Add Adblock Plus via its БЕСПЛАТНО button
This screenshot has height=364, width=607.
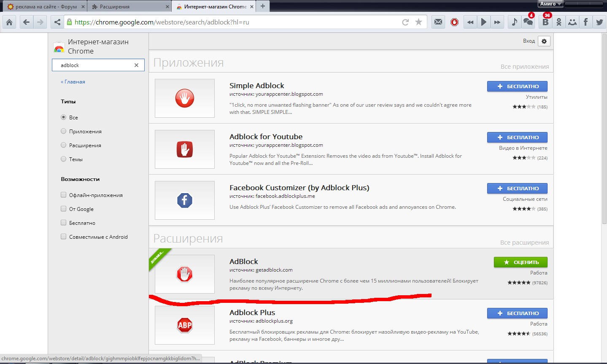click(x=517, y=313)
